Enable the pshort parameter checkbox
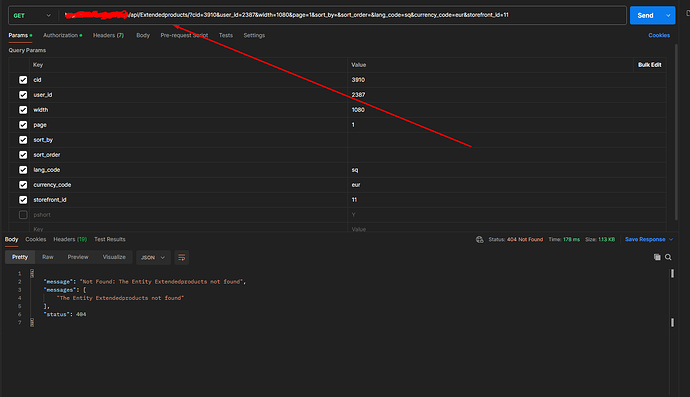Viewport: 690px width, 397px height. tap(23, 214)
